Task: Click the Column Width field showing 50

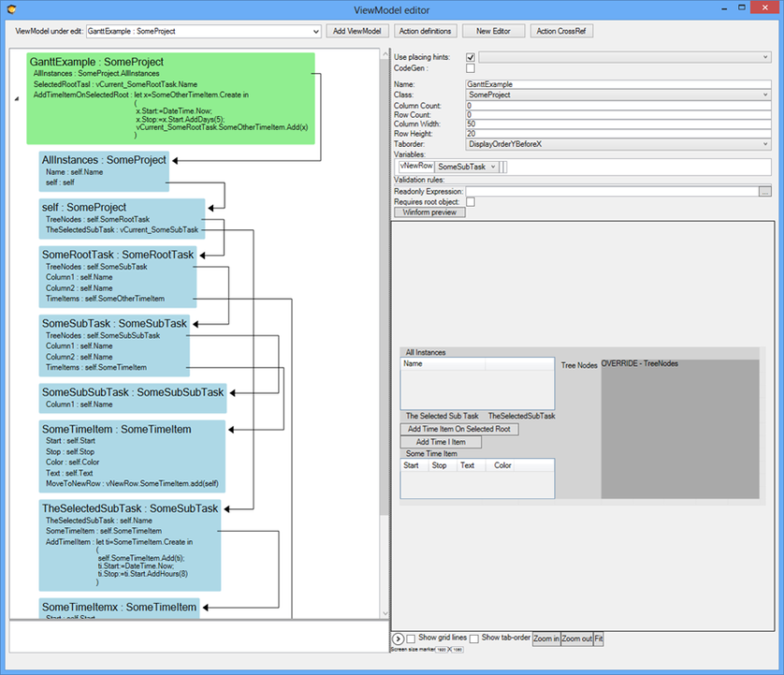Action: (x=618, y=124)
